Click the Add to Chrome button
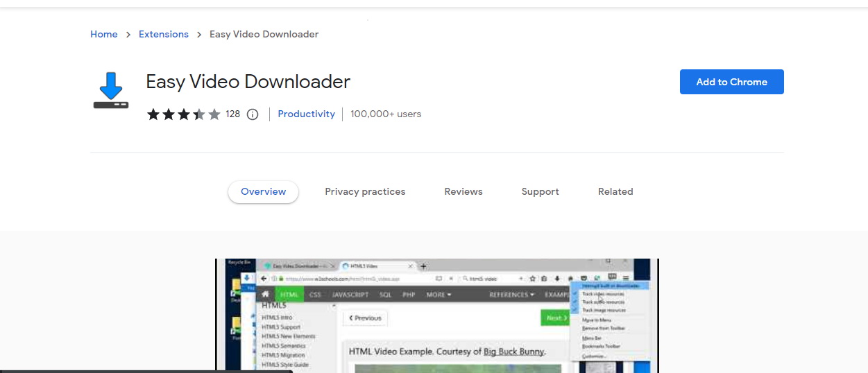Image resolution: width=868 pixels, height=373 pixels. (x=732, y=82)
